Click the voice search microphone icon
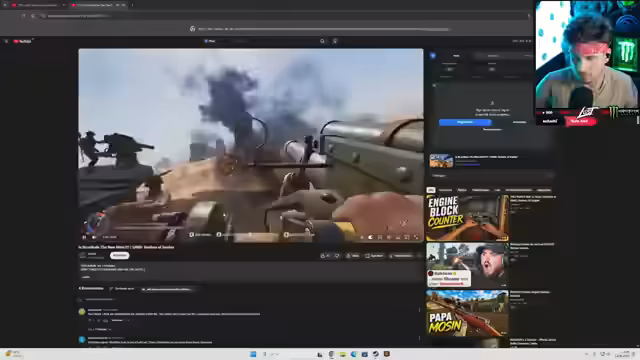 tap(335, 41)
